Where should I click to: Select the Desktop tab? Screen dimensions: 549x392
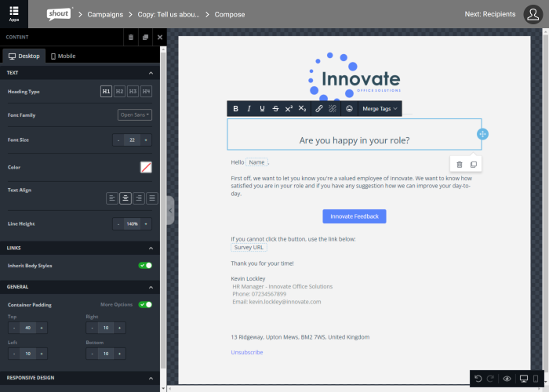24,56
